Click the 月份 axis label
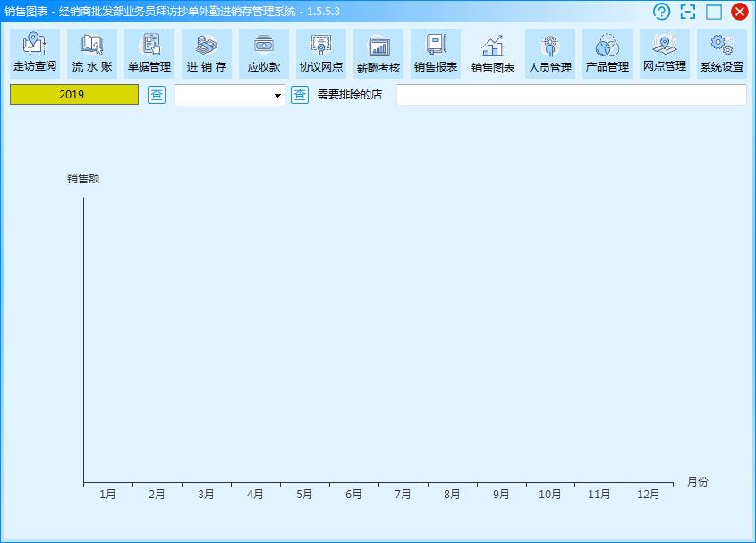This screenshot has width=756, height=543. tap(698, 482)
